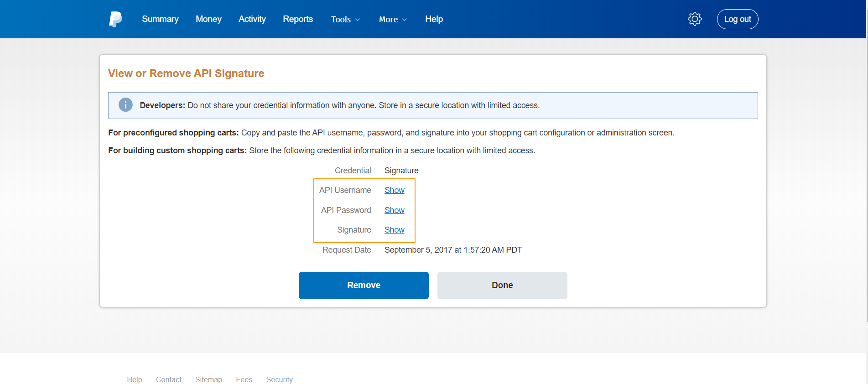868x384 pixels.
Task: Open the Sitemap footer link
Action: (x=208, y=379)
